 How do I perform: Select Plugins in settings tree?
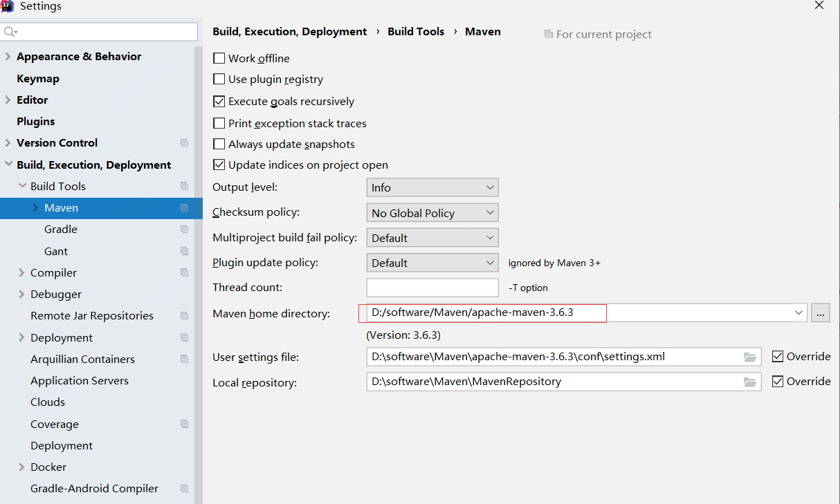(x=36, y=121)
